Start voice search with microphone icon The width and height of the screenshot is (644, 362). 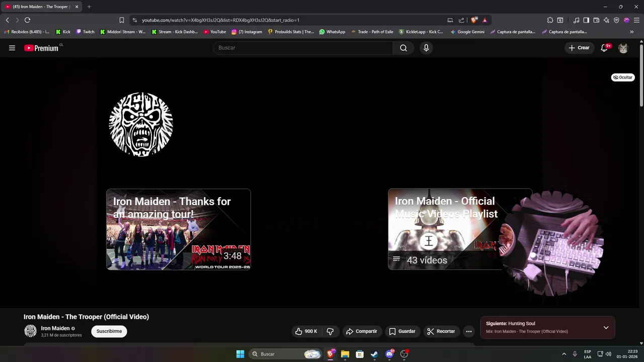(426, 48)
